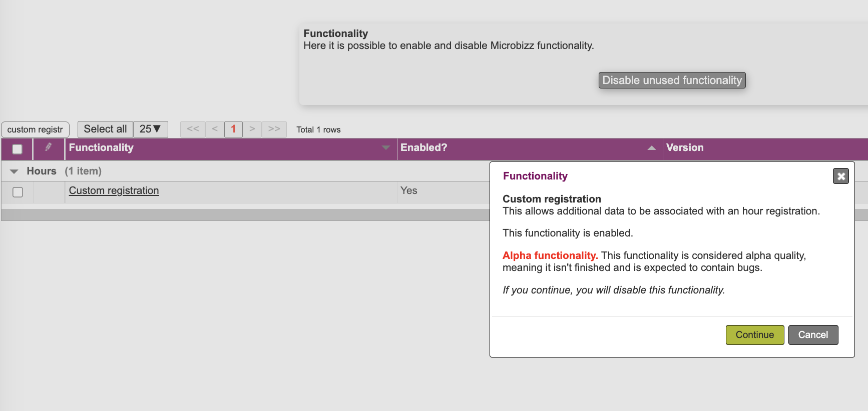Select page 1 in pagination
This screenshot has width=868, height=411.
(233, 129)
